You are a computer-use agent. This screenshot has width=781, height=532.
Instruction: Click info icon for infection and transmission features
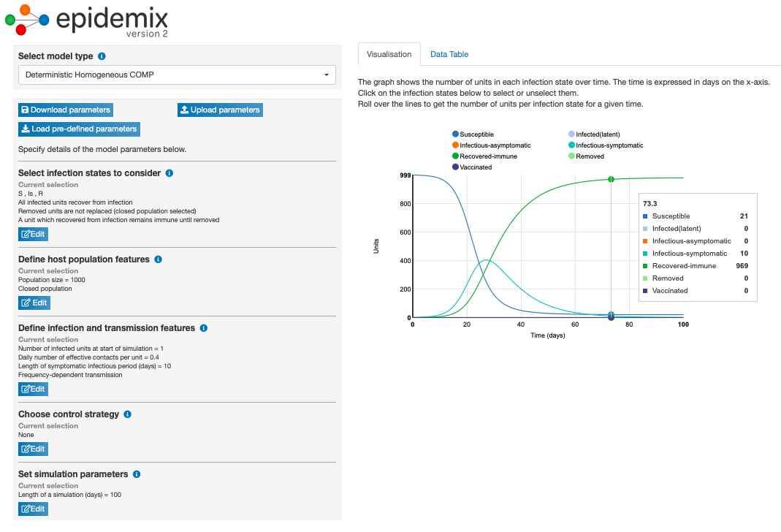[204, 328]
